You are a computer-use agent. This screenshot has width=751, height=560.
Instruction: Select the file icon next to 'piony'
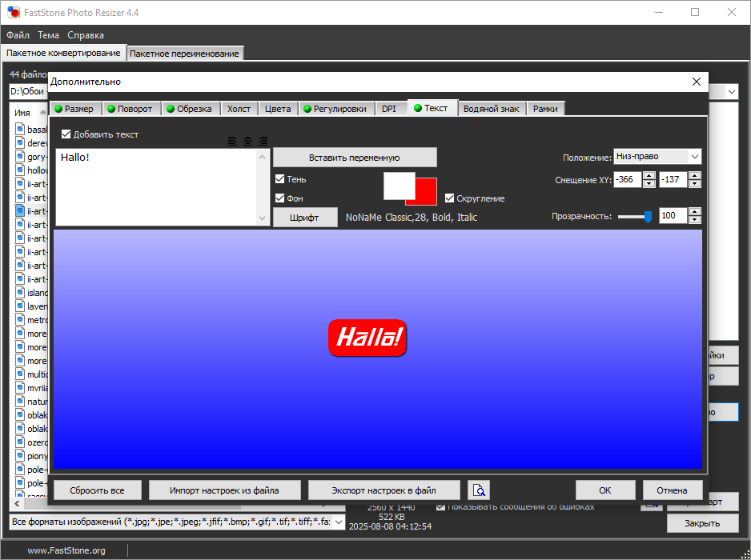click(20, 456)
